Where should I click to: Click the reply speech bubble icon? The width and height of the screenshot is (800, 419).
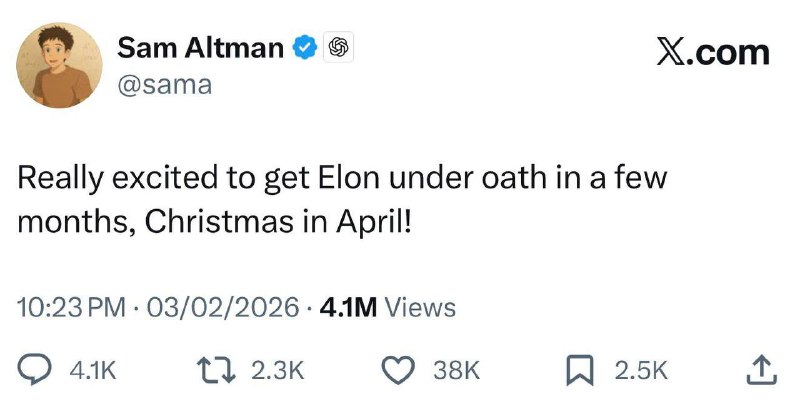(36, 370)
